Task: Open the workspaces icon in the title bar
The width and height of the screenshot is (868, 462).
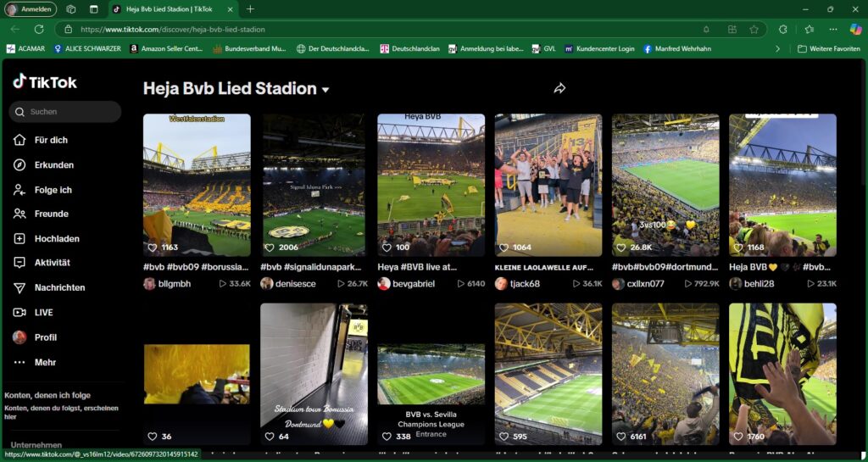Action: point(71,9)
